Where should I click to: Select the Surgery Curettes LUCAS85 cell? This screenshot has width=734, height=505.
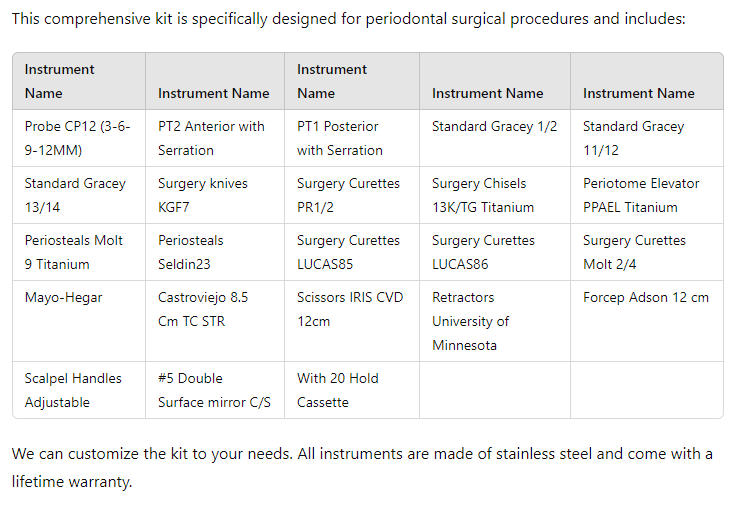pyautogui.click(x=350, y=252)
